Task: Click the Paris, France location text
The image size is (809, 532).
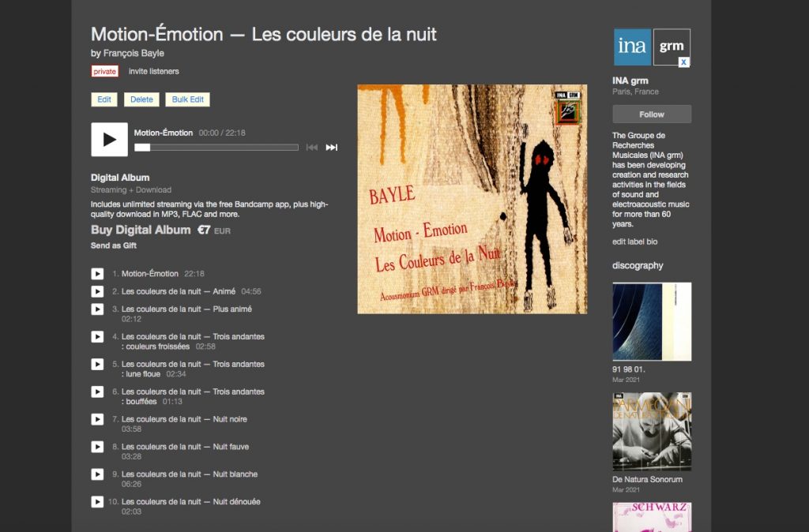Action: [636, 92]
